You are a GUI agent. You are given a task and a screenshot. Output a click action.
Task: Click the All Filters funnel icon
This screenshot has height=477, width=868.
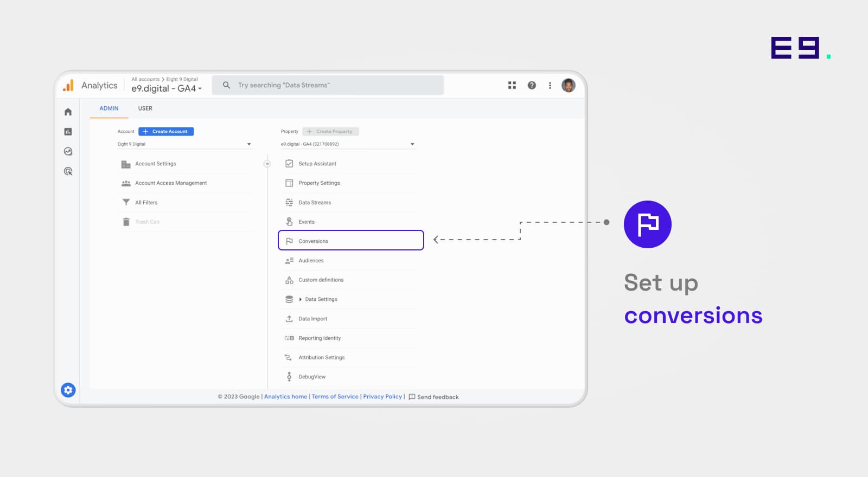tap(126, 202)
